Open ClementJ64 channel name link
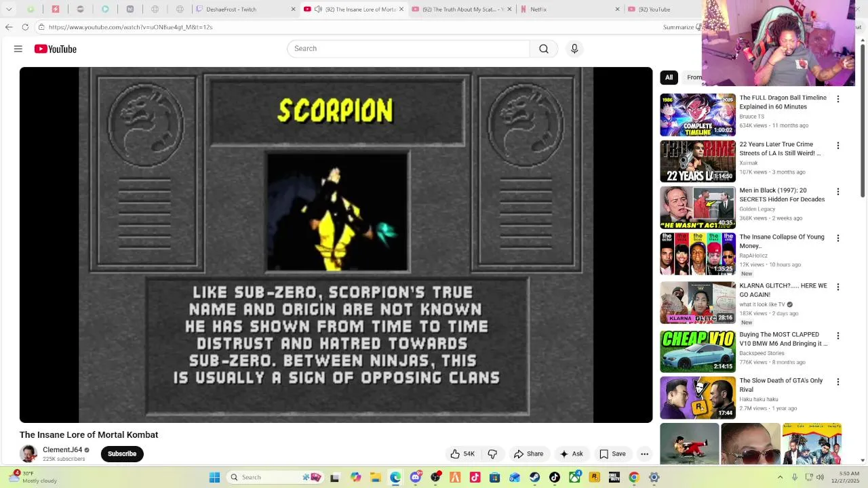This screenshot has height=488, width=868. coord(62,450)
